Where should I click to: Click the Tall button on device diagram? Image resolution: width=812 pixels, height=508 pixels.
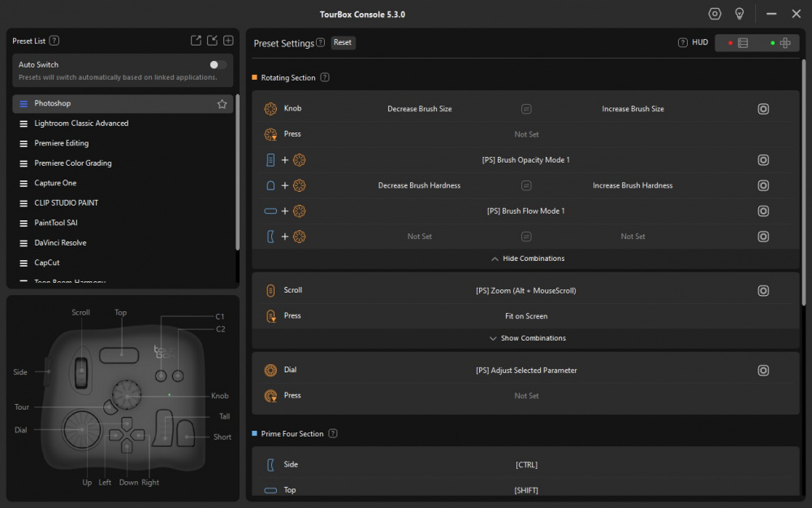pos(165,428)
